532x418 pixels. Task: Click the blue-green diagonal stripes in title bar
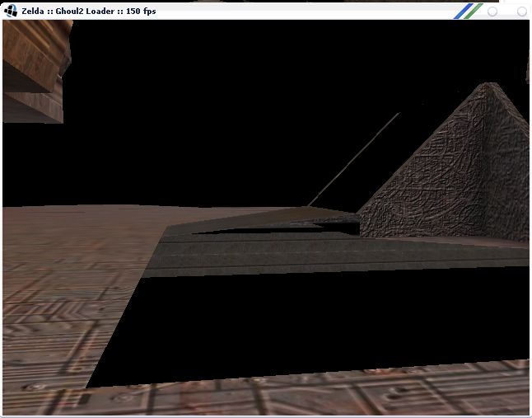[471, 11]
